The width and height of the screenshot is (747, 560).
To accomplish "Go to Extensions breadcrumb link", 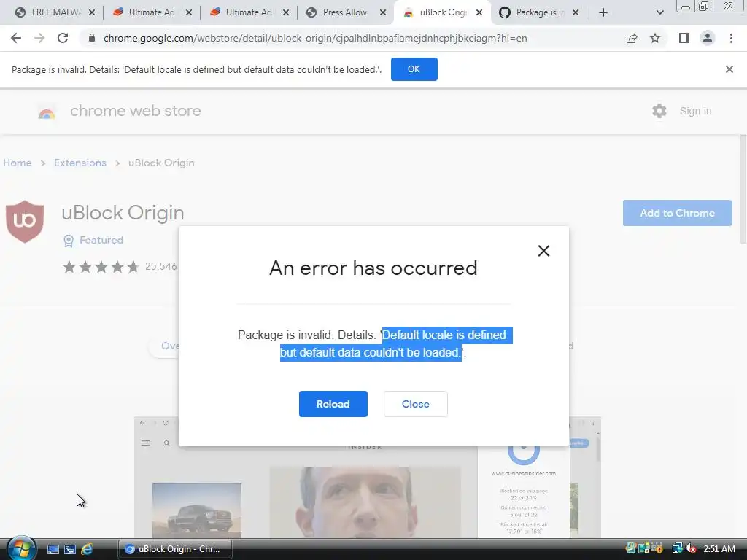I will [80, 163].
